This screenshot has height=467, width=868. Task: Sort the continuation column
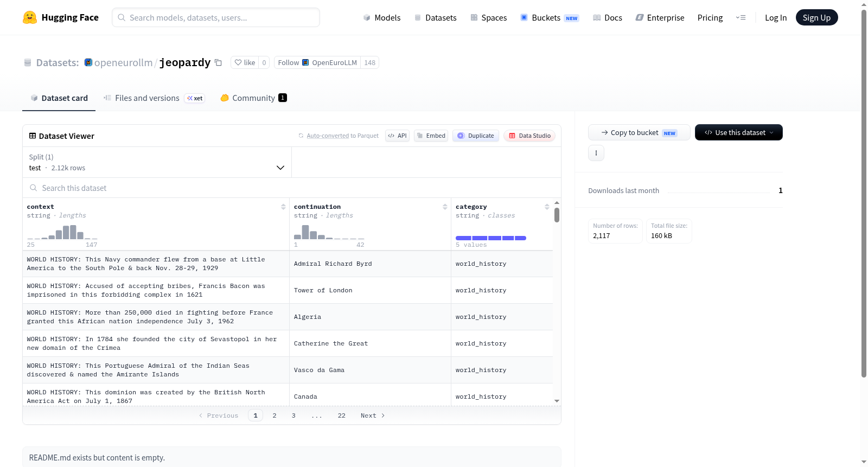tap(445, 207)
